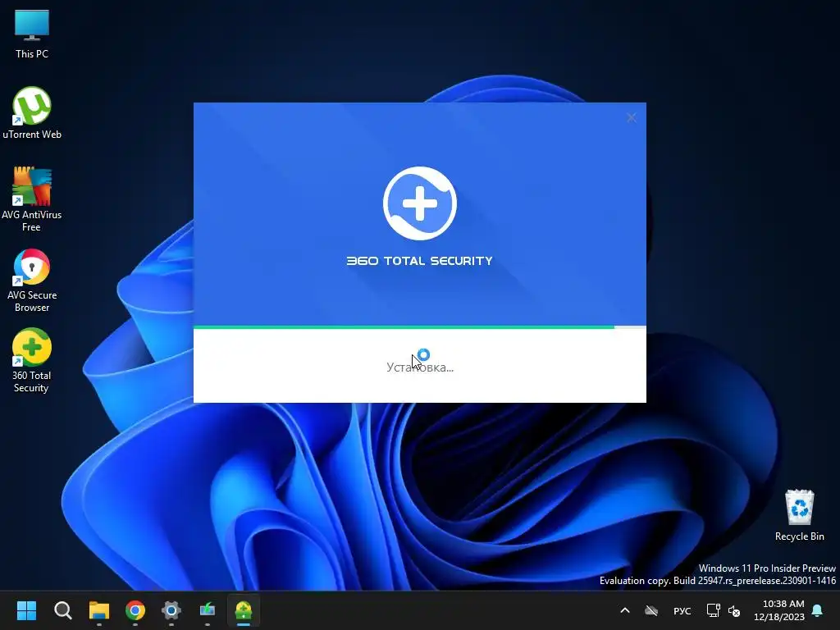Screen dimensions: 840x630
Task: Click the Установка... status text
Action: tap(420, 367)
